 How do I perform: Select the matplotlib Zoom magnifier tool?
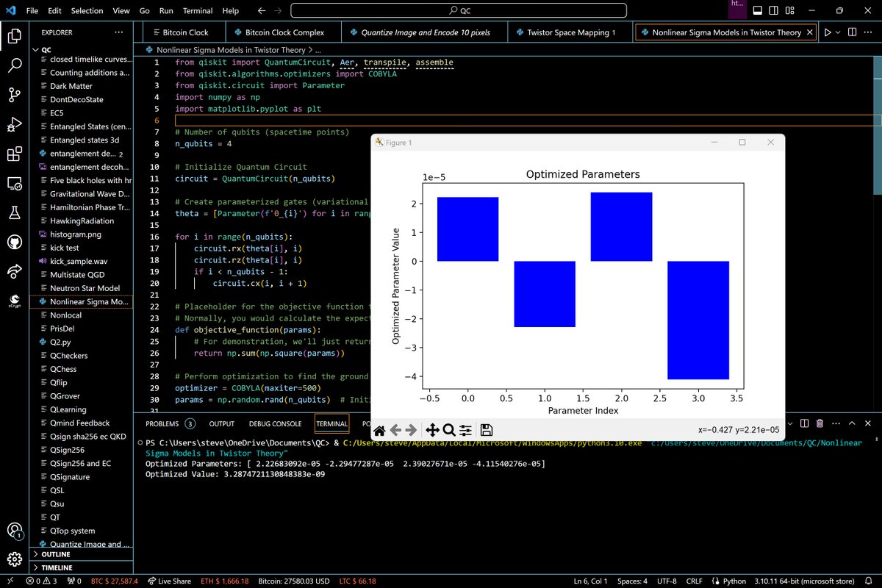pyautogui.click(x=449, y=430)
